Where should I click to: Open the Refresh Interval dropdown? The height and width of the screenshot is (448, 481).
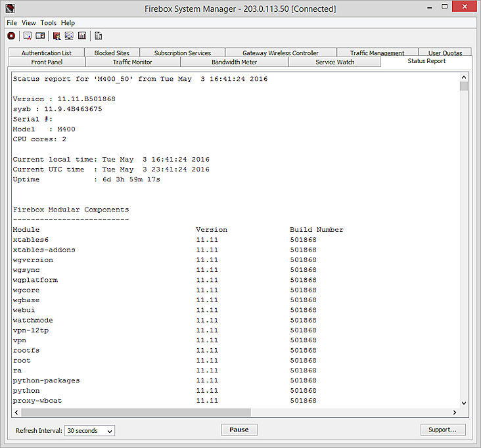[89, 431]
